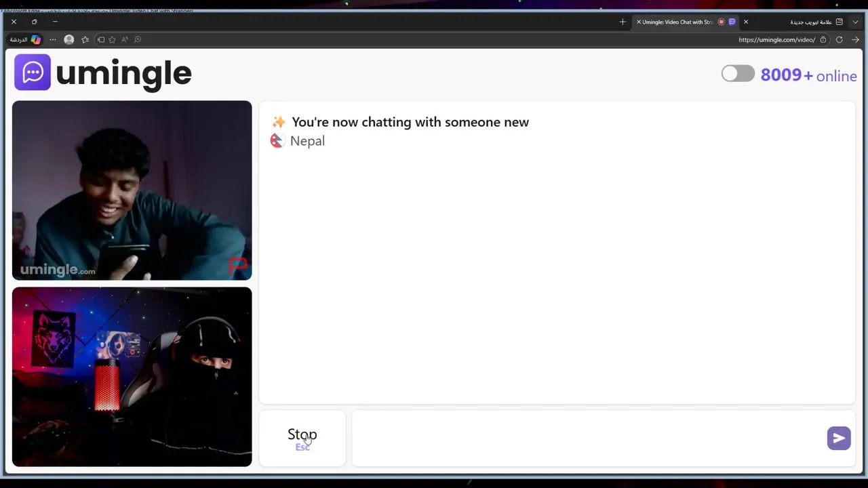
Task: Click the Umingle chat bubble logo icon
Action: tap(33, 72)
